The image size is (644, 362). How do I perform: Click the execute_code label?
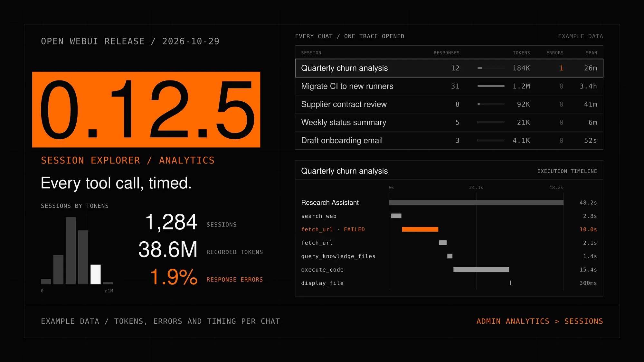coord(322,269)
